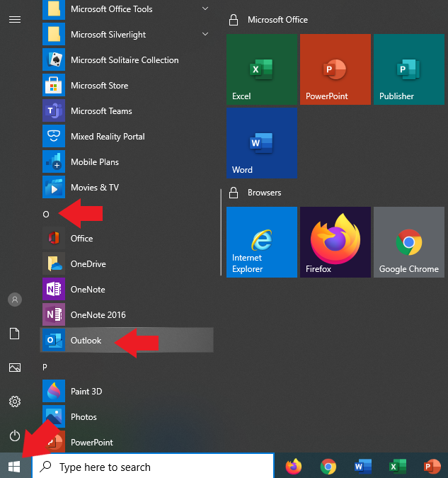
Task: Click the Browsers group title
Action: pos(264,193)
